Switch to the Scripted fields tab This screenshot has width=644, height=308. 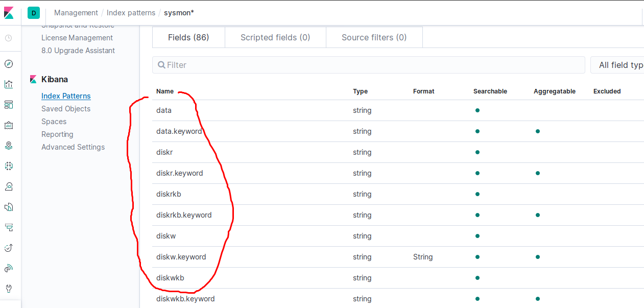[x=275, y=37]
